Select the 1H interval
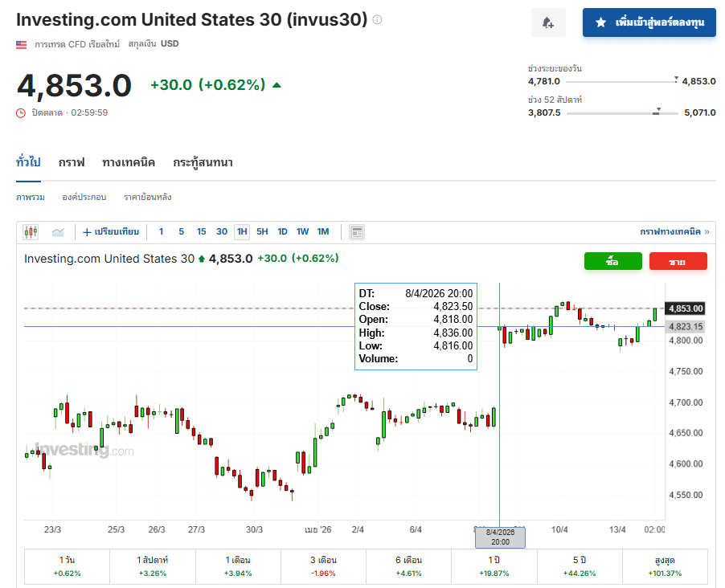 tap(242, 231)
